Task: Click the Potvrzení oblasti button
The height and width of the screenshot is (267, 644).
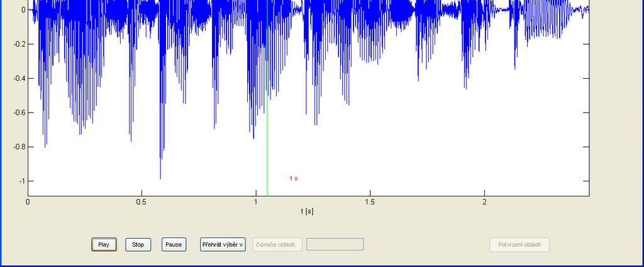Action: coord(519,244)
